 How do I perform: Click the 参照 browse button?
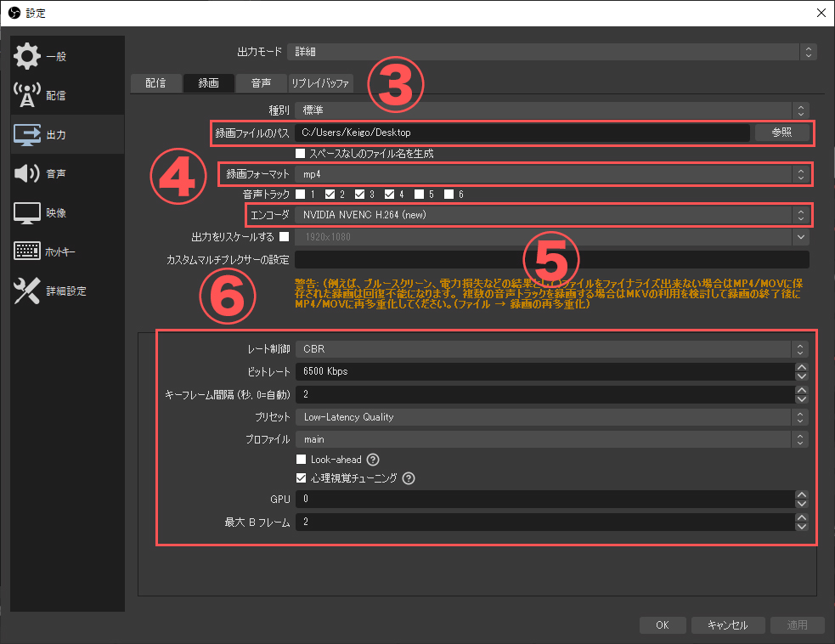click(x=781, y=133)
